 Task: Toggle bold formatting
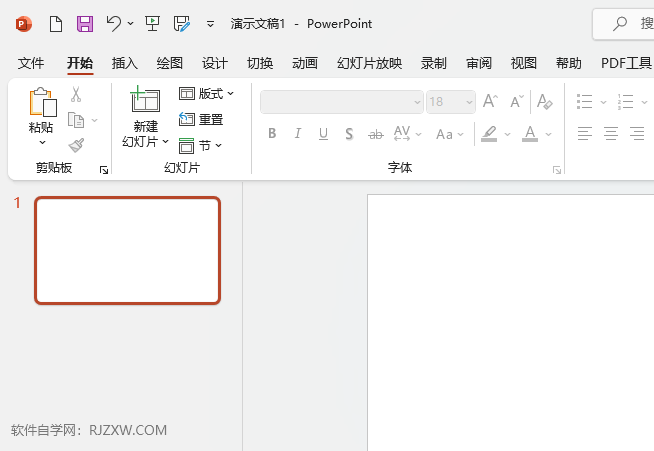pyautogui.click(x=272, y=134)
